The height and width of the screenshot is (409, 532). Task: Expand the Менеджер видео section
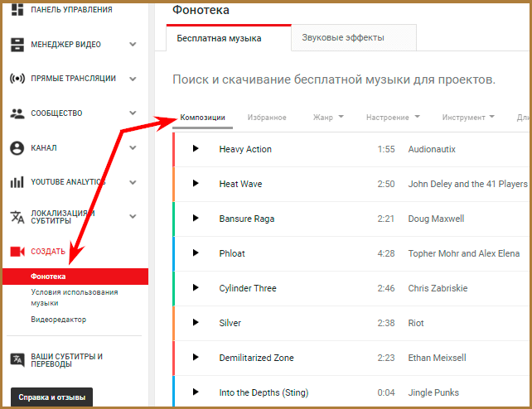pyautogui.click(x=133, y=45)
